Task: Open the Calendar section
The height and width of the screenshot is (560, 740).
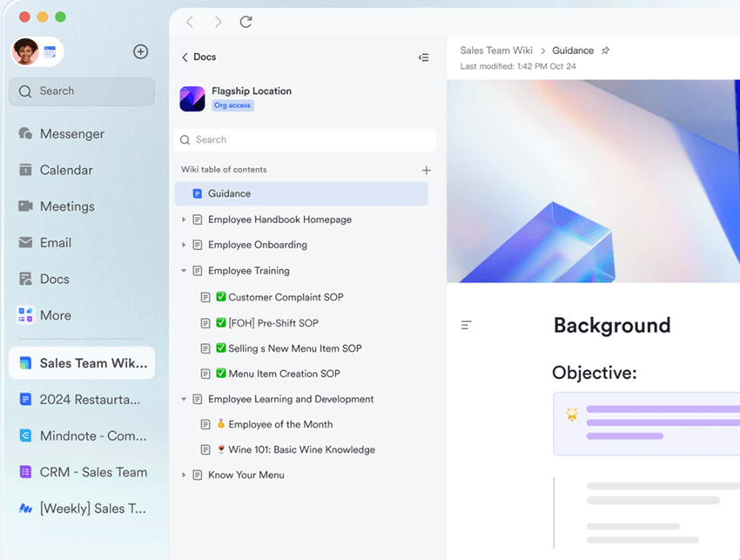Action: [x=65, y=170]
